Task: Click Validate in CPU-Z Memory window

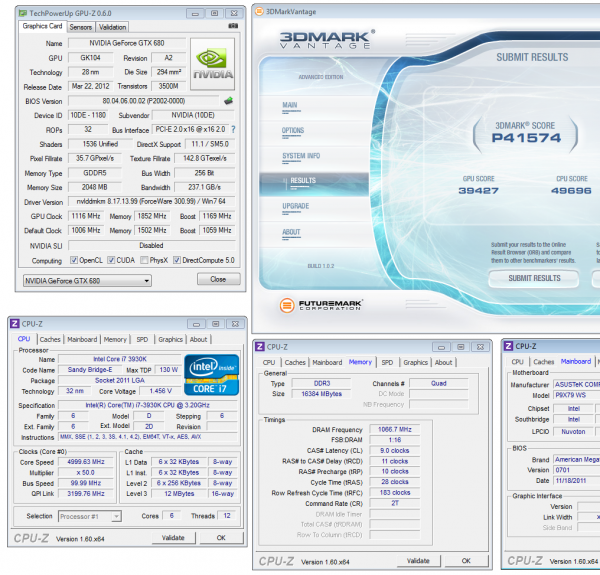Action: [x=418, y=560]
